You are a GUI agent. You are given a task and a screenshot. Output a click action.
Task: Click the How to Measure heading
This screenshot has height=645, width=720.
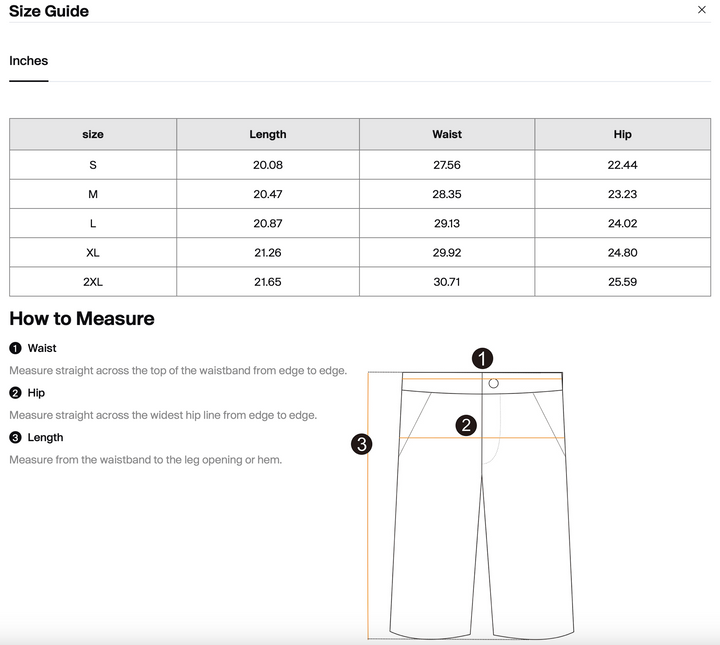pos(82,319)
